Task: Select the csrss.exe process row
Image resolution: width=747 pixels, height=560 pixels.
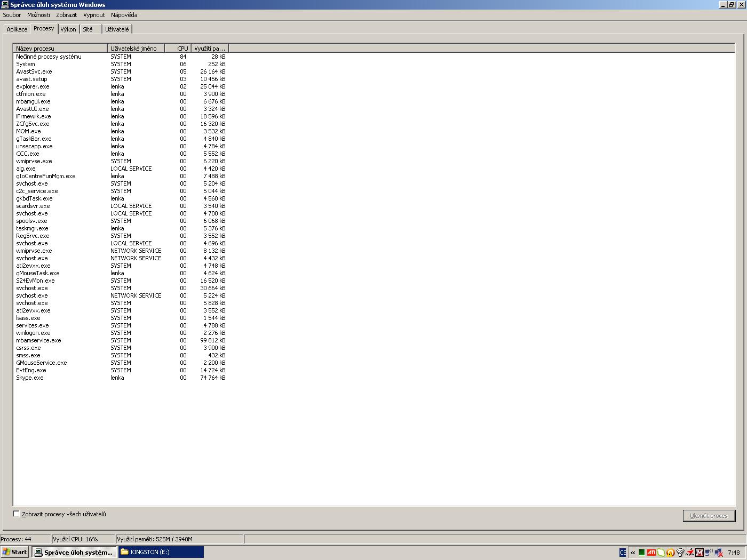Action: point(121,348)
